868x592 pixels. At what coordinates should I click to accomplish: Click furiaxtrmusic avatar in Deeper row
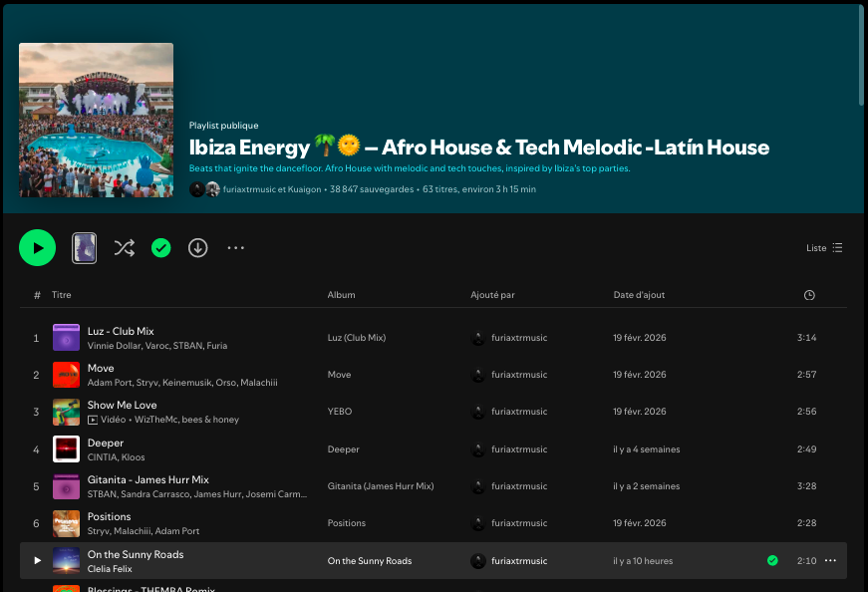coord(477,449)
